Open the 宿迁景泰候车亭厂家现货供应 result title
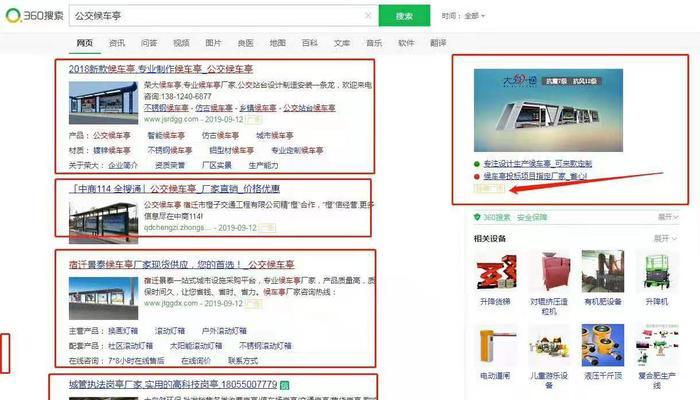 click(x=181, y=264)
